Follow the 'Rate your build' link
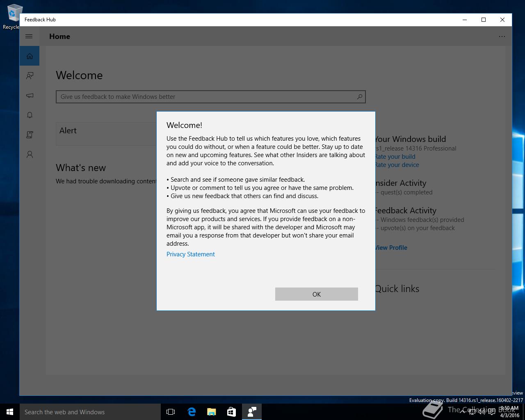This screenshot has height=420, width=525. [x=395, y=157]
